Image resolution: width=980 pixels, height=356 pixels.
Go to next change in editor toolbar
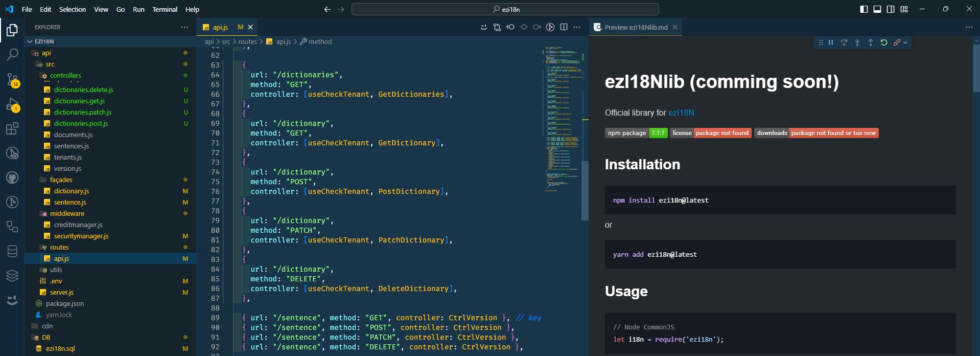pos(536,27)
